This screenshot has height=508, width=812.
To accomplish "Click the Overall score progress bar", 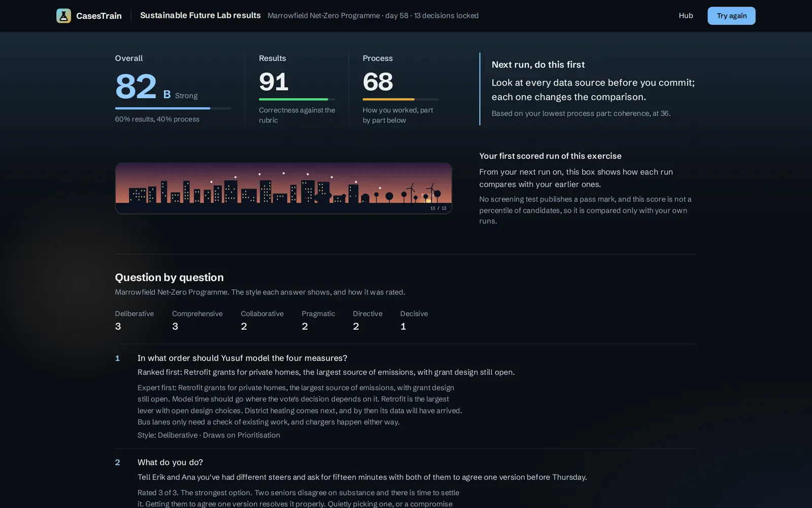I will pos(173,108).
